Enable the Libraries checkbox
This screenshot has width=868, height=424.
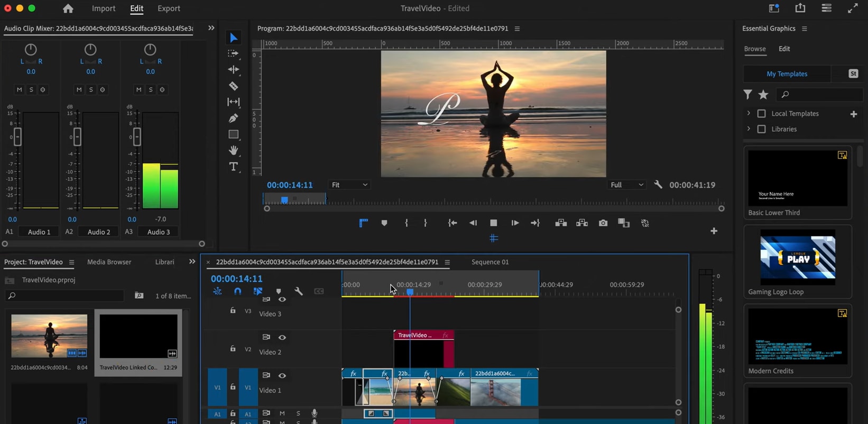click(x=761, y=129)
